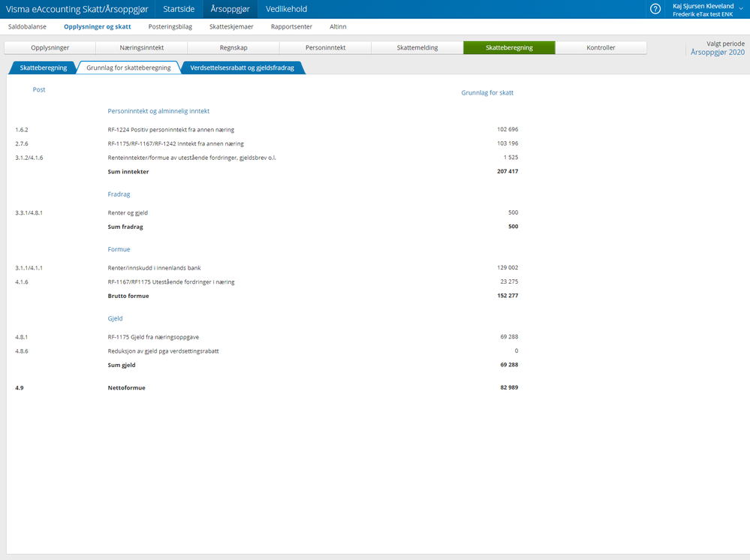Select the Årsoppgjør top menu
The height and width of the screenshot is (560, 750).
tap(230, 9)
